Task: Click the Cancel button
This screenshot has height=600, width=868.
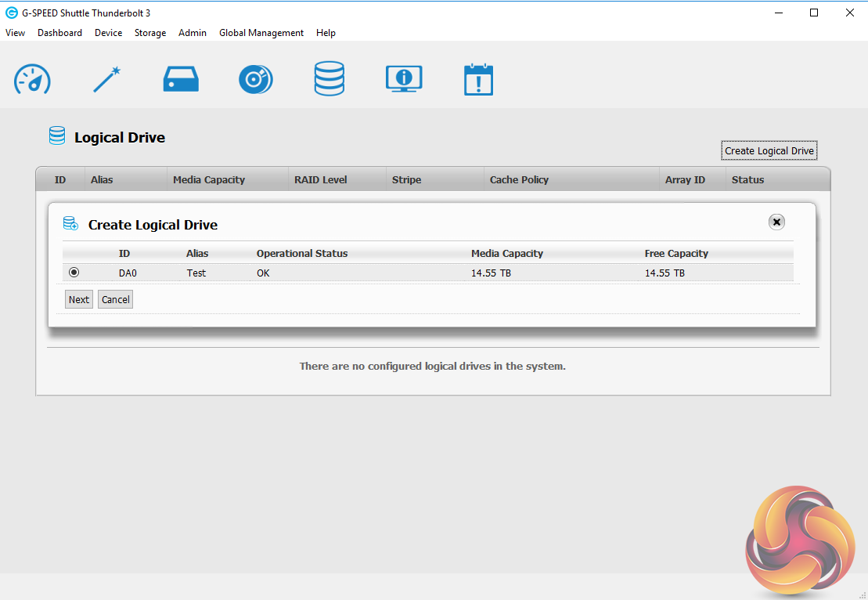Action: (115, 299)
